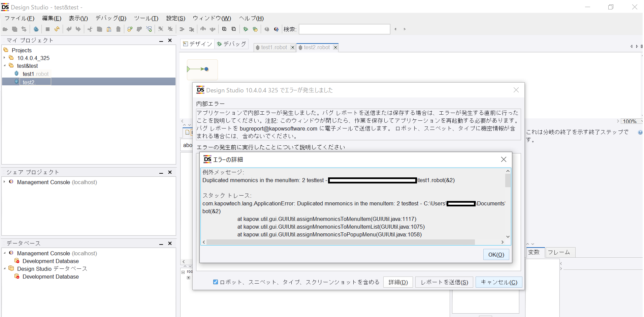The image size is (644, 317).
Task: Click the Stop square toolbar icon
Action: (x=47, y=29)
